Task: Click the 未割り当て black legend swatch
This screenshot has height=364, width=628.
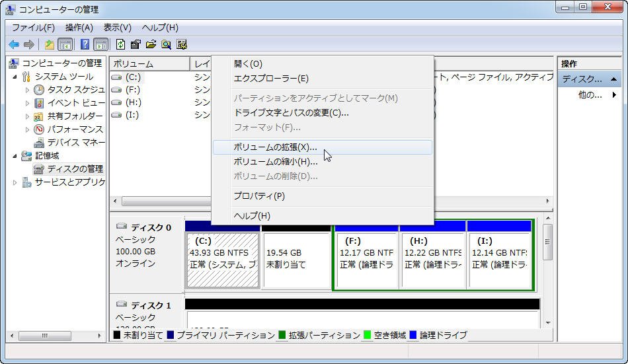Action: pos(117,335)
